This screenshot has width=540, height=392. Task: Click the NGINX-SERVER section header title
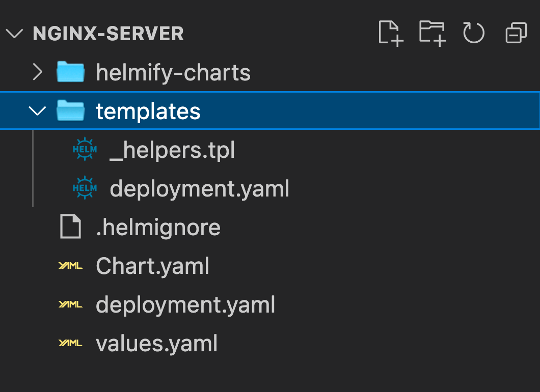(x=108, y=34)
